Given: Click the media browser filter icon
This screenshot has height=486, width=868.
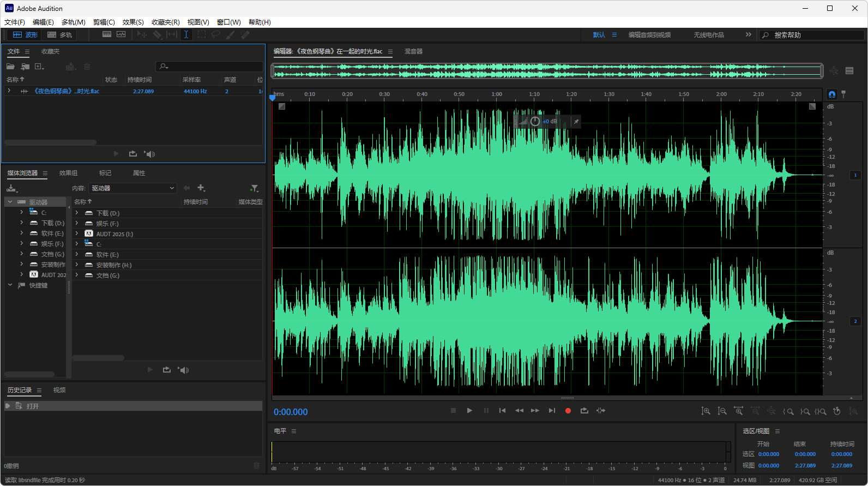Looking at the screenshot, I should pos(254,188).
